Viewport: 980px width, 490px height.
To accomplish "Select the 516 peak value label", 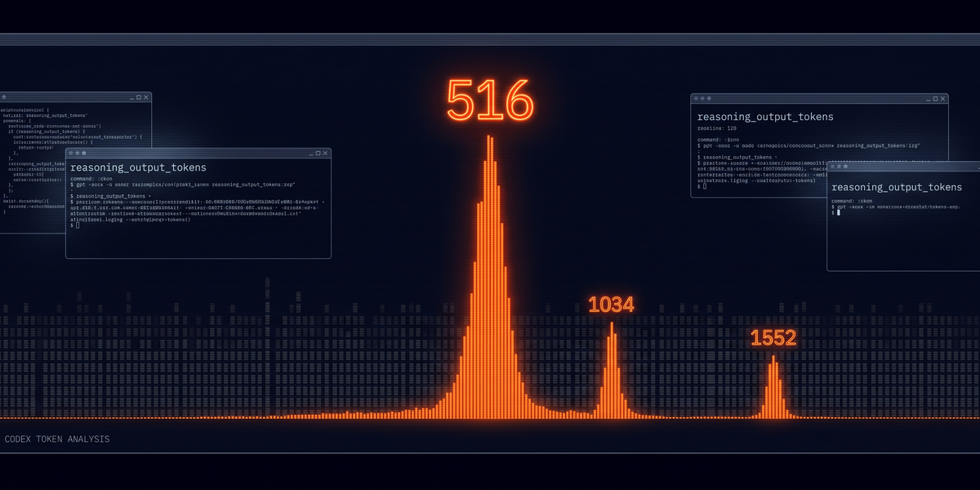I will click(x=490, y=100).
